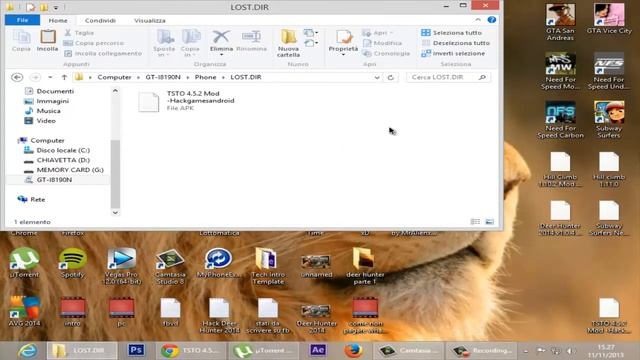Click Incolla collegamento in the ribbon

(x=103, y=53)
